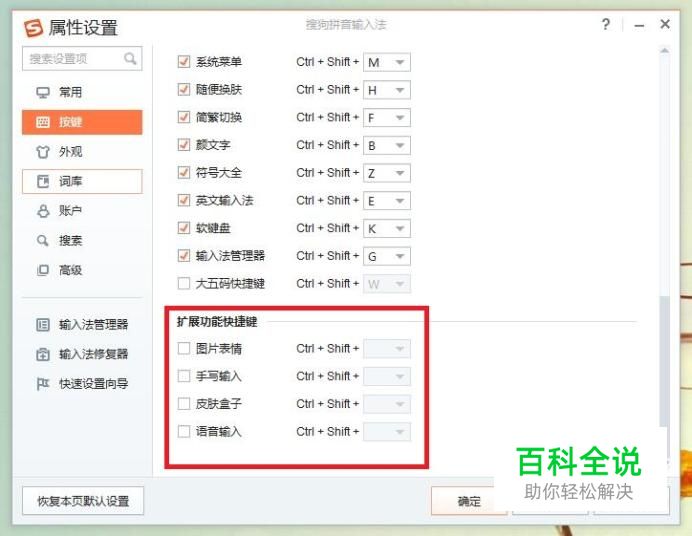Switch to the 搜索 settings tab
Viewport: 692px width, 536px height.
click(82, 240)
